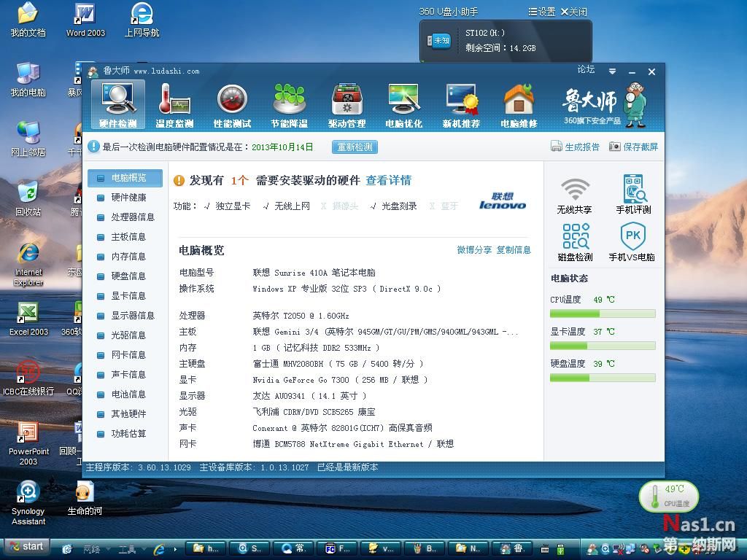Click the 查看详情 view details link

click(x=388, y=181)
